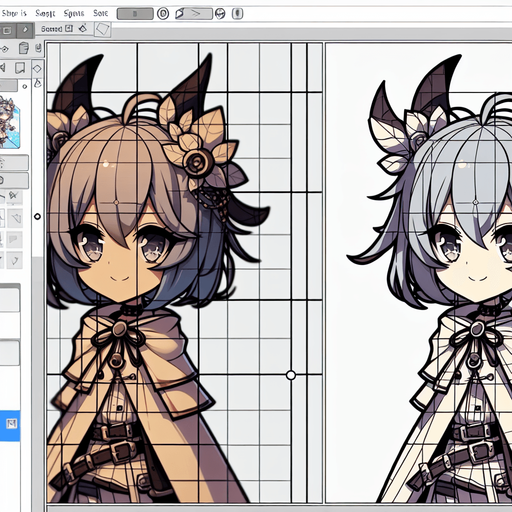
Task: Click the globe-like round icon in the top toolbar
Action: [220, 14]
